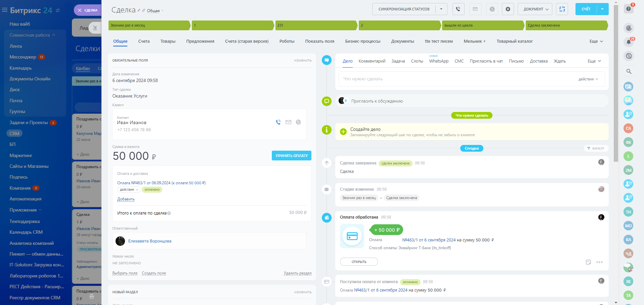Open help question mark icon

click(x=629, y=9)
